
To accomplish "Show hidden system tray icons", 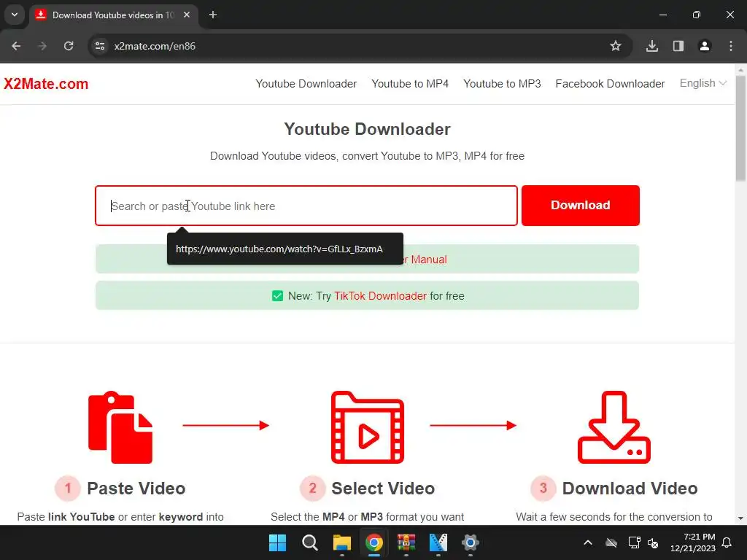I will (x=588, y=542).
